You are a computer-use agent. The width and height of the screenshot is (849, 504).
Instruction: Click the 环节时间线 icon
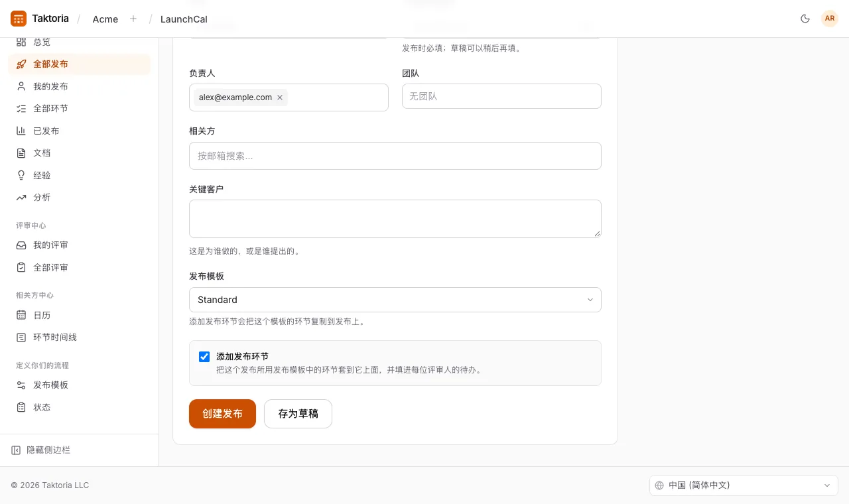[x=21, y=337]
